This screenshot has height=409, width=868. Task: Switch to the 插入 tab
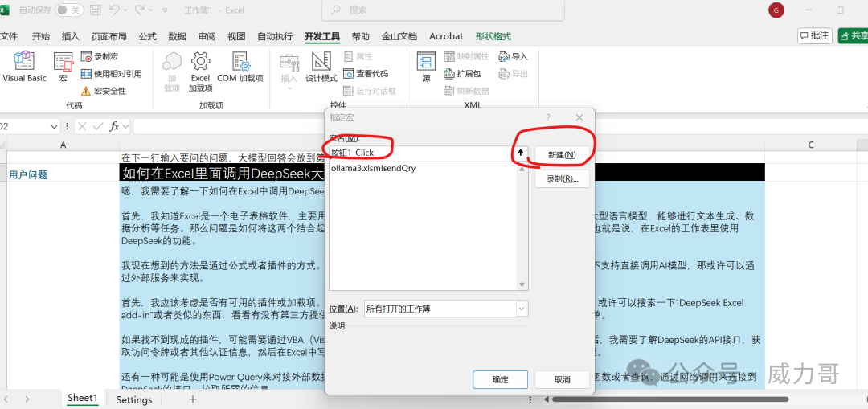coord(70,36)
